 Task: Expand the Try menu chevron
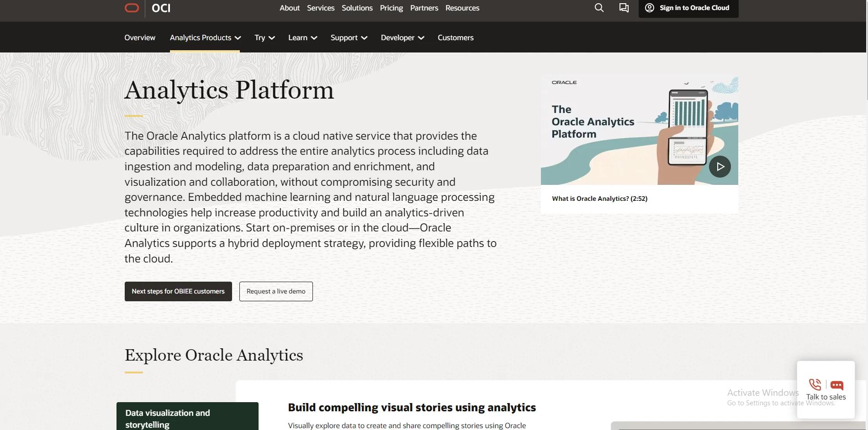coord(271,38)
